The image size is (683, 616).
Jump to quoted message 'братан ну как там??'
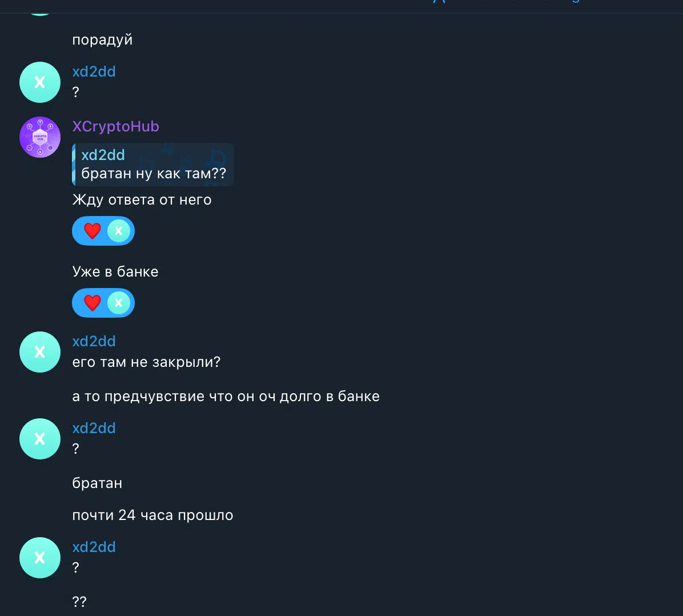pos(153,165)
